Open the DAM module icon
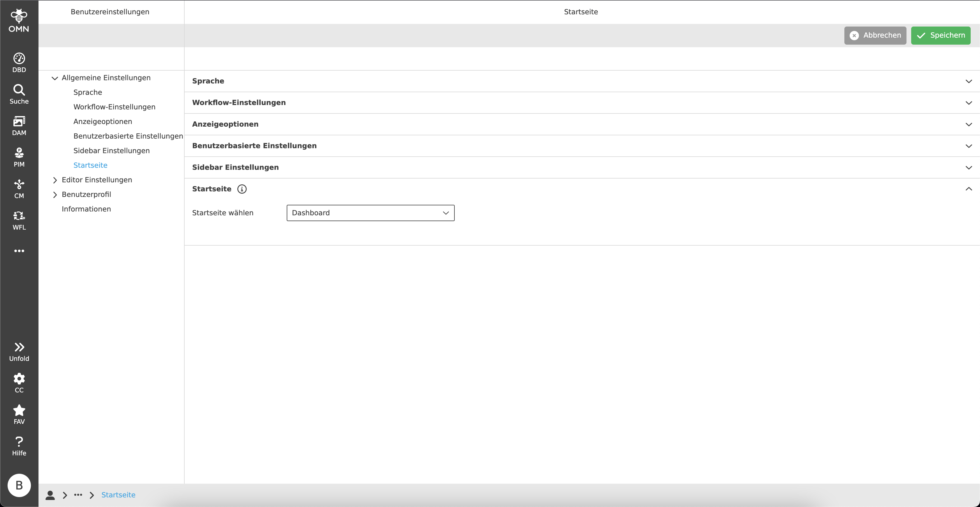The height and width of the screenshot is (507, 980). click(x=19, y=126)
